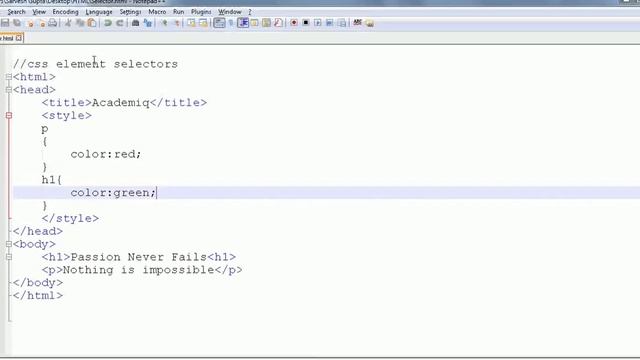Open the Replace dialog icon
640x360 pixels.
[x=147, y=23]
